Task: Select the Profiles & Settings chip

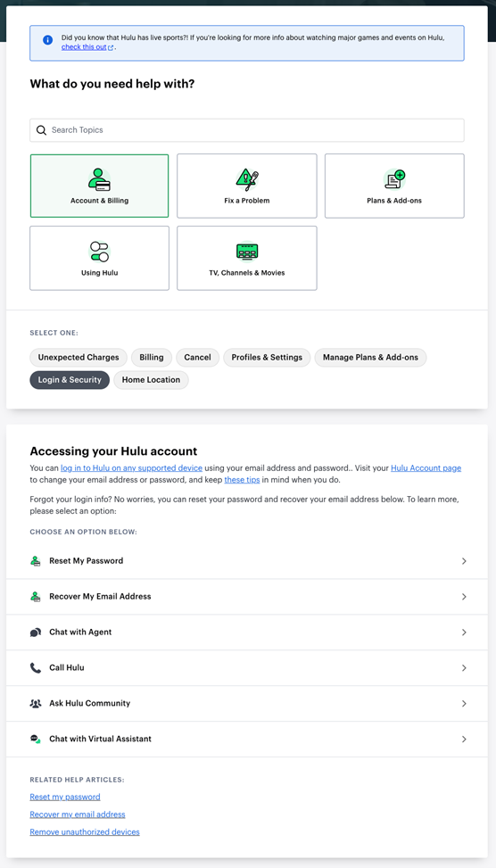Action: (x=267, y=358)
